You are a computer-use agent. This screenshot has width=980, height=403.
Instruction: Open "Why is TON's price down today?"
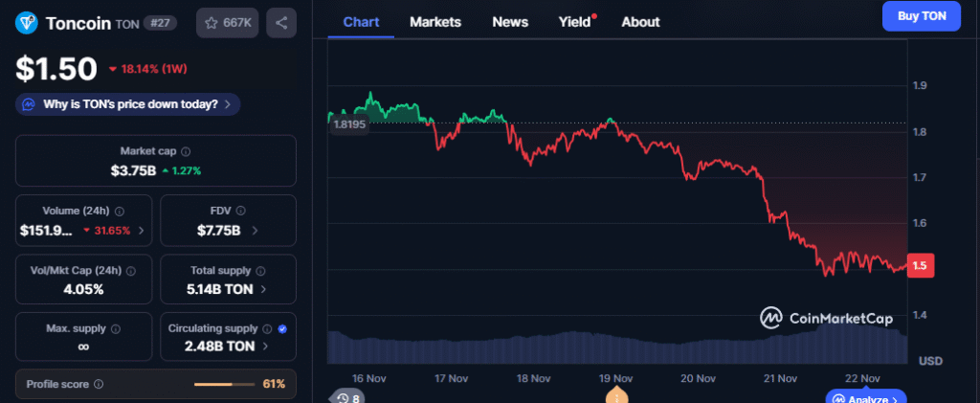tap(128, 103)
